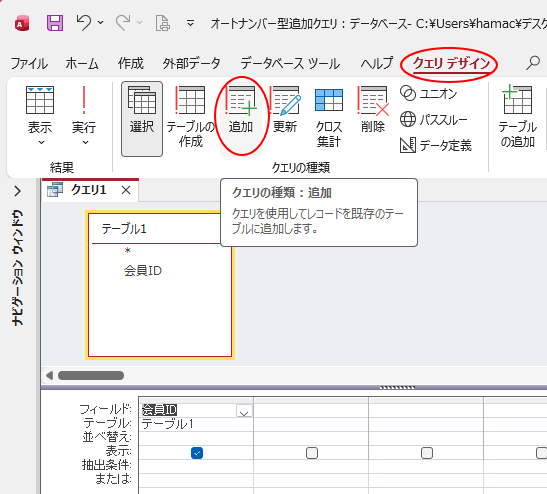Expand the 実行 dropdown arrow
Image resolution: width=547 pixels, height=494 pixels.
(x=85, y=142)
